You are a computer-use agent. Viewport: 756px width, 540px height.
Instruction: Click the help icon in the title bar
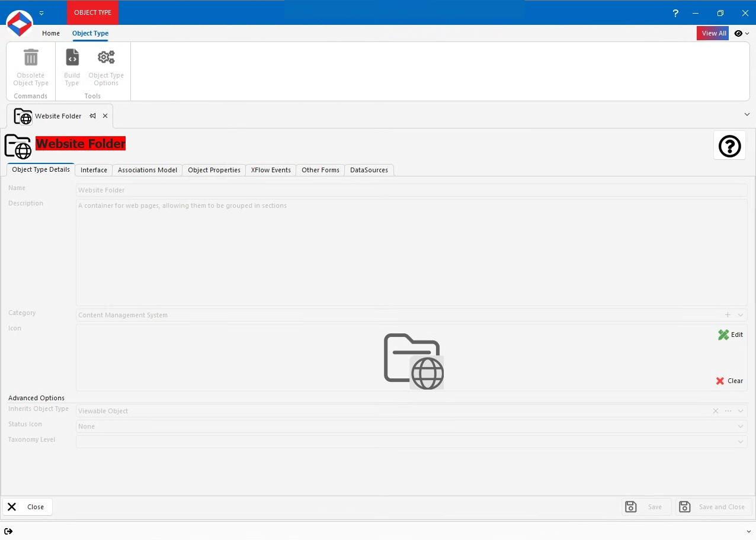click(x=675, y=12)
